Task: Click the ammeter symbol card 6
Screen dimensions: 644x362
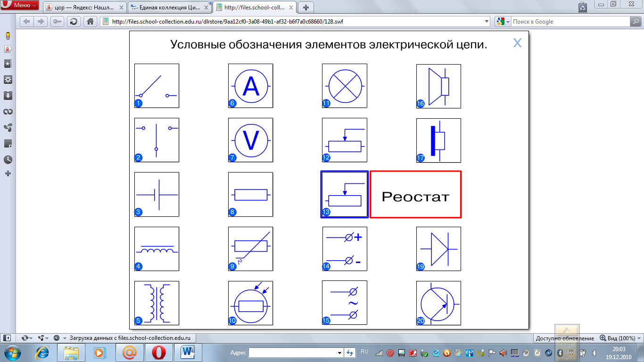Action: (x=250, y=86)
